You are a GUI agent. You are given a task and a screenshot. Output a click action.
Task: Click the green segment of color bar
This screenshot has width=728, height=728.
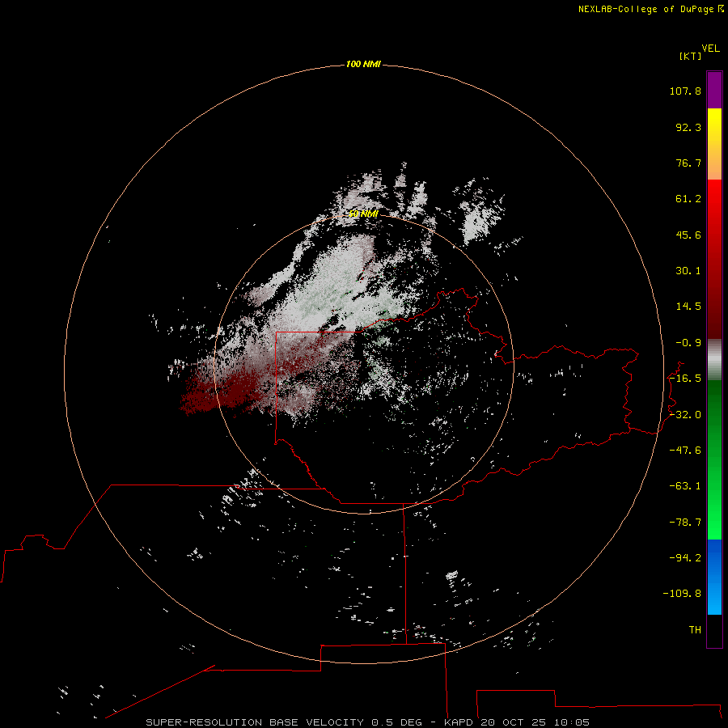tap(714, 459)
